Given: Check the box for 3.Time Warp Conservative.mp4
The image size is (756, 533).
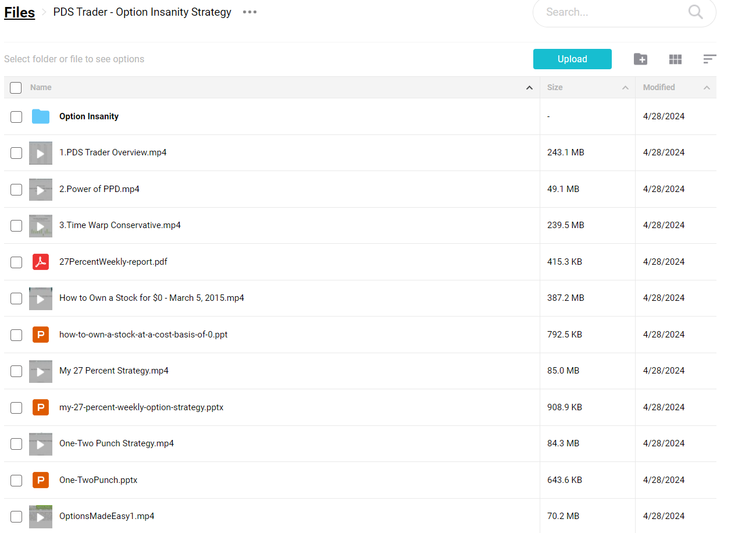Looking at the screenshot, I should pos(16,226).
